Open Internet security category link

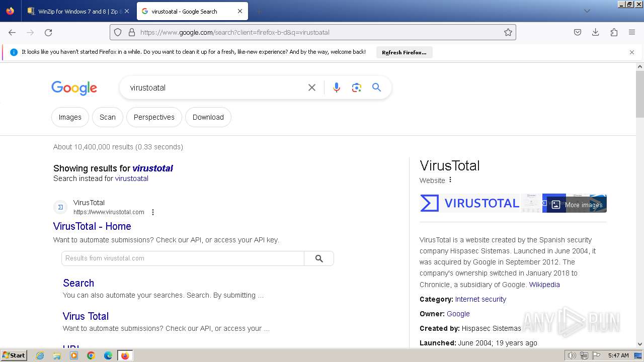pyautogui.click(x=480, y=299)
